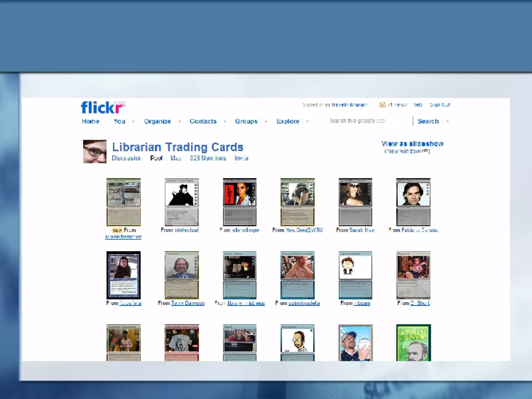532x399 pixels.
Task: Open the Contacts dropdown arrow
Action: point(225,121)
